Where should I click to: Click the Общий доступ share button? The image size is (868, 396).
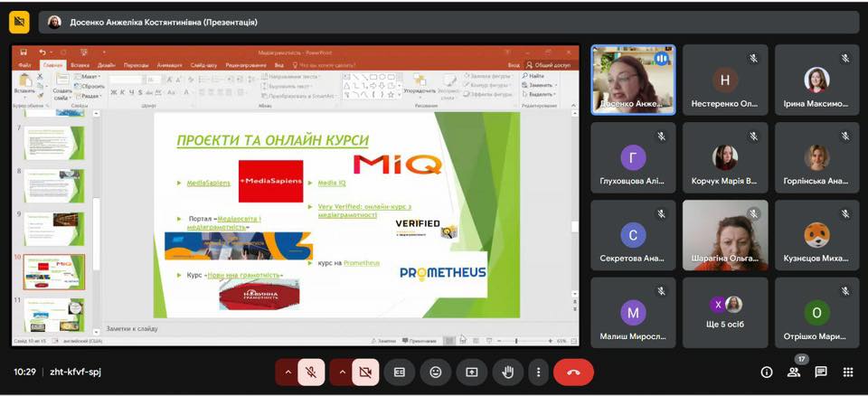pyautogui.click(x=548, y=65)
